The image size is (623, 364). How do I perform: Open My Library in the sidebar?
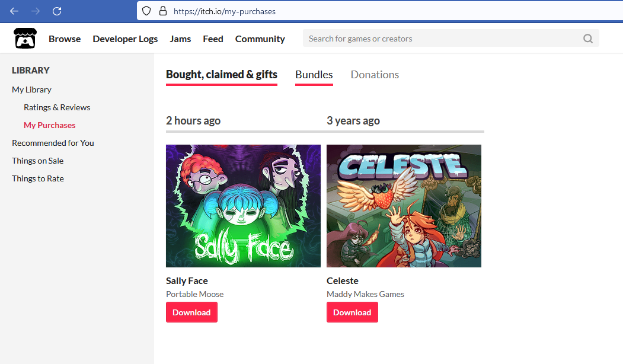31,89
